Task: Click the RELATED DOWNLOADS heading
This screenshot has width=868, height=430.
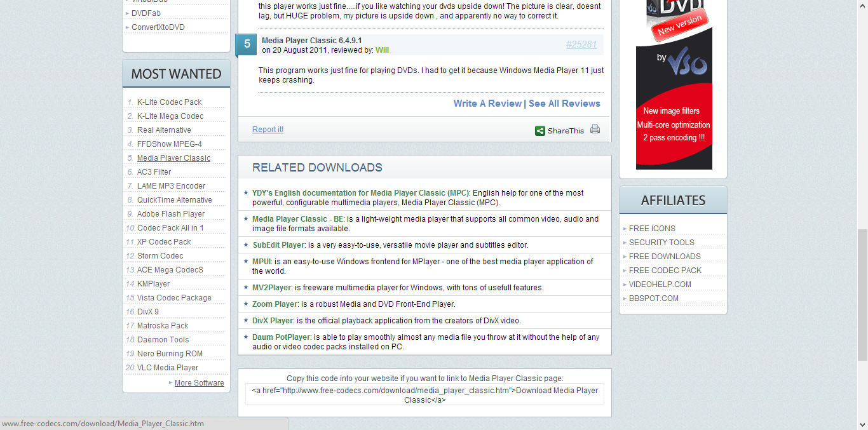Action: click(x=317, y=168)
